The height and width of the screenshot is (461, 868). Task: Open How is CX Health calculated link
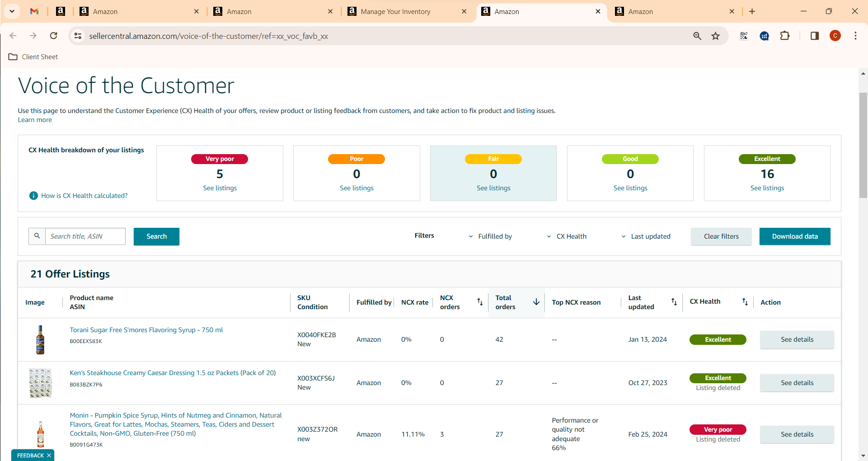[84, 196]
